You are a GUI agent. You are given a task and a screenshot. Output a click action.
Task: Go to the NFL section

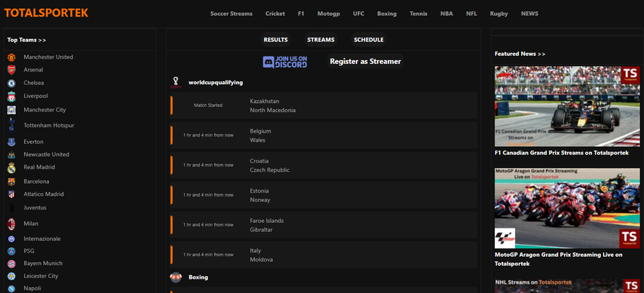point(471,14)
